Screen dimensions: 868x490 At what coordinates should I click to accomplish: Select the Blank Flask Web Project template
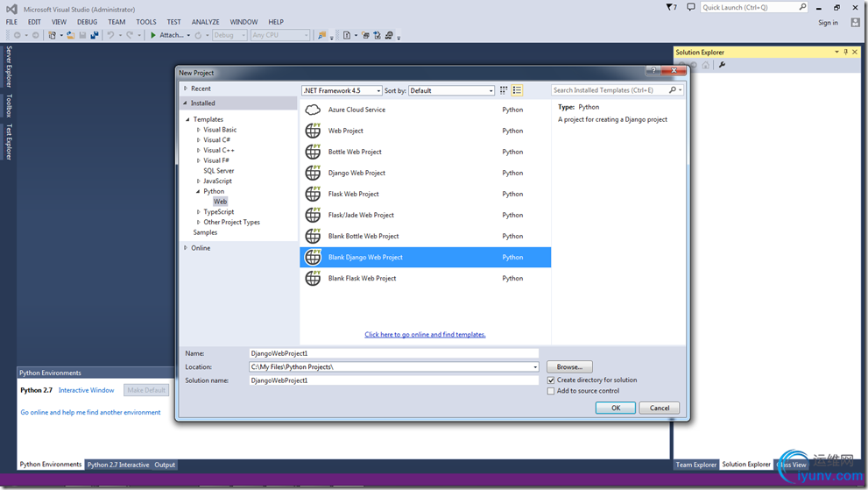425,278
